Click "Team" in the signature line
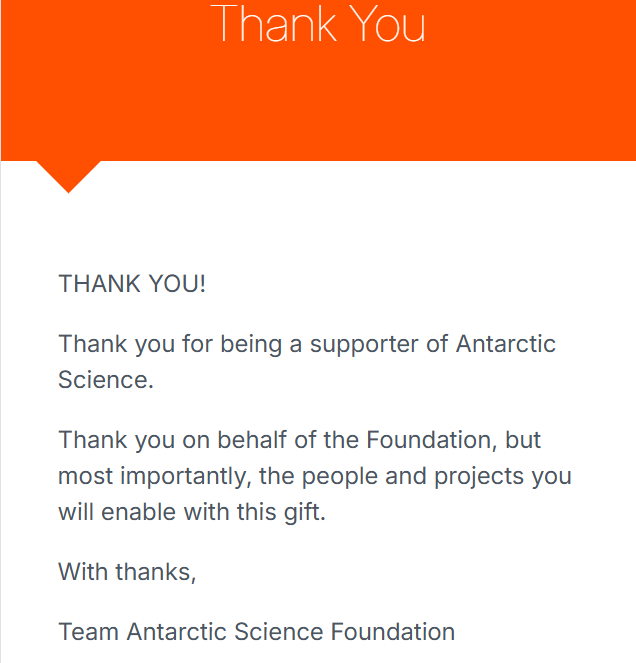 (x=89, y=632)
